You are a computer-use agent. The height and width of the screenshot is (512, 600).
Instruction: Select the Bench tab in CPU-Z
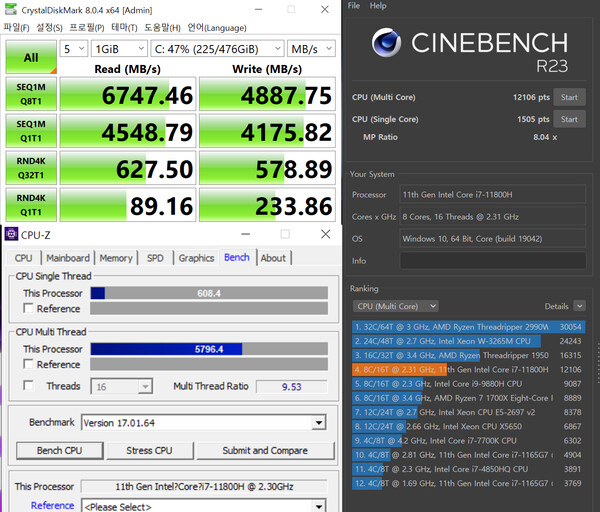237,257
